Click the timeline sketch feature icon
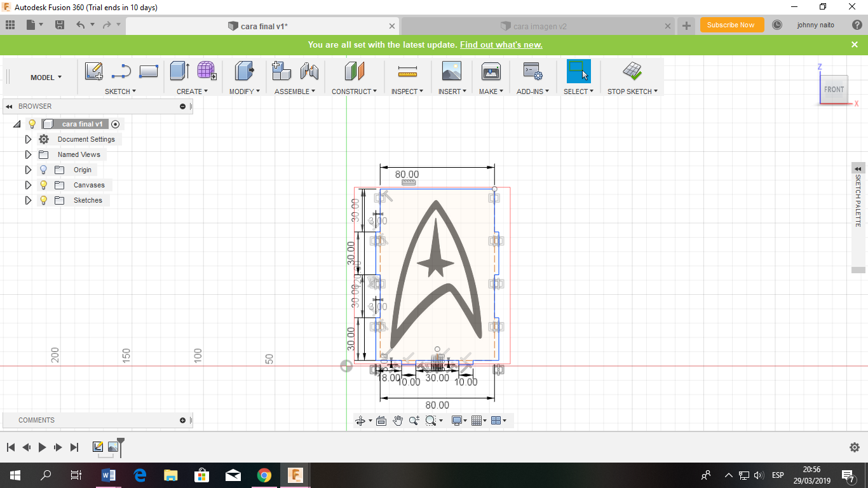868x488 pixels. pos(98,447)
